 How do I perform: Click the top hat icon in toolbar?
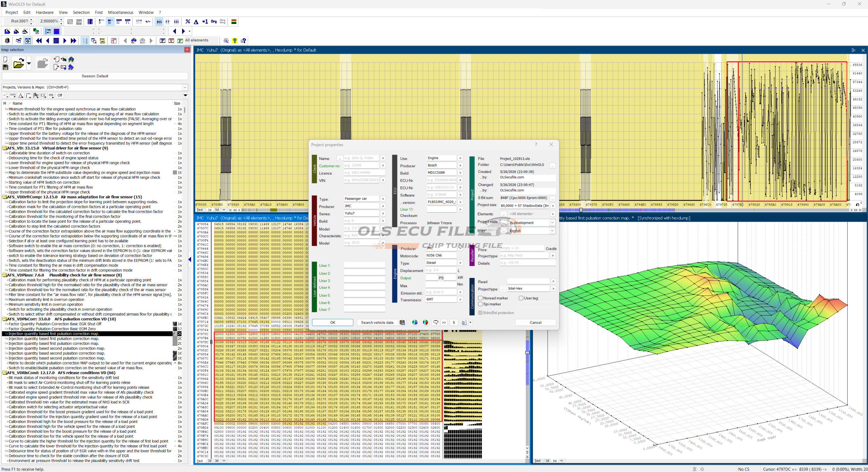[x=7, y=41]
